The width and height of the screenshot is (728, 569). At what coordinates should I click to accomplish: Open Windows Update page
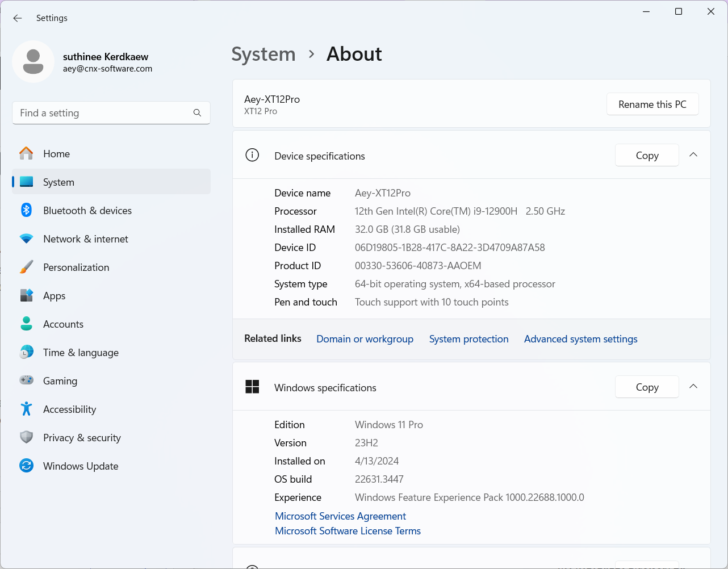click(x=111, y=466)
